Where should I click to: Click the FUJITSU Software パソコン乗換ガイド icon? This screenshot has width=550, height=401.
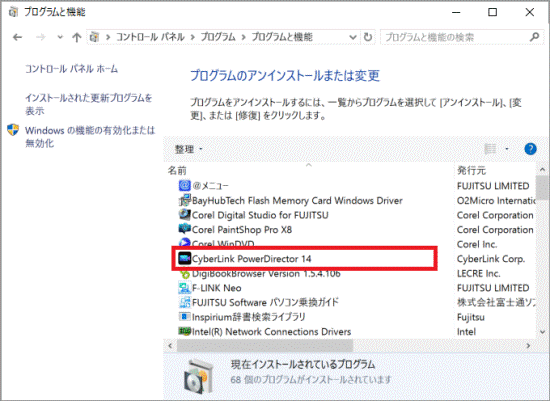pyautogui.click(x=185, y=302)
